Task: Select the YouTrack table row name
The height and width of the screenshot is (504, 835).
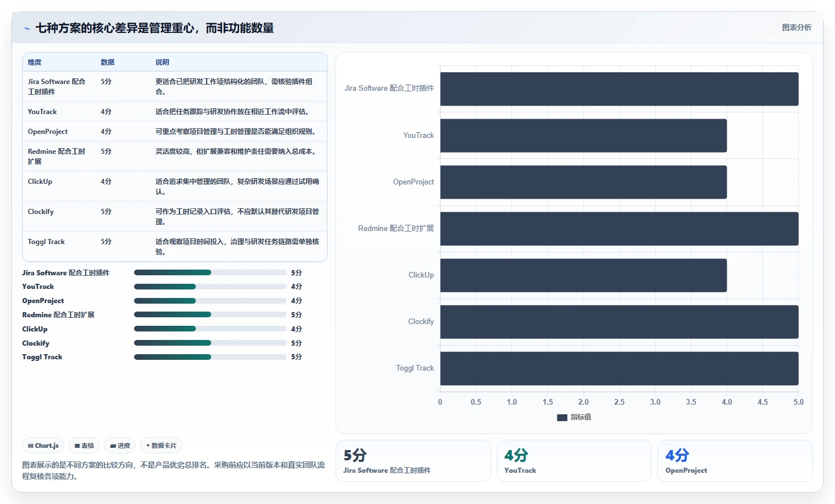Action: point(42,112)
